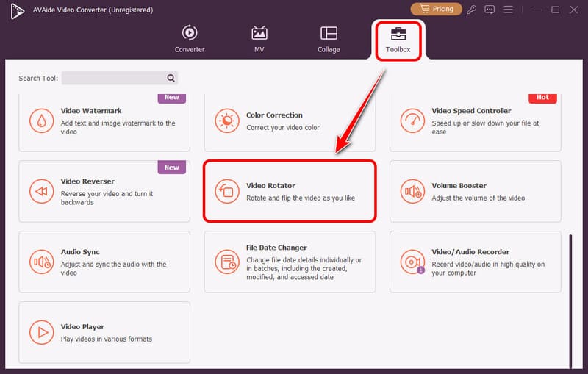Click the Video Watermark droplet icon

(42, 121)
